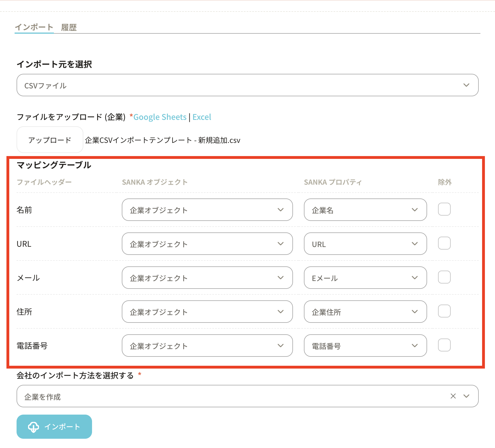Open the 電話番号 property dropdown
Screen dimensions: 495x448
tap(365, 346)
